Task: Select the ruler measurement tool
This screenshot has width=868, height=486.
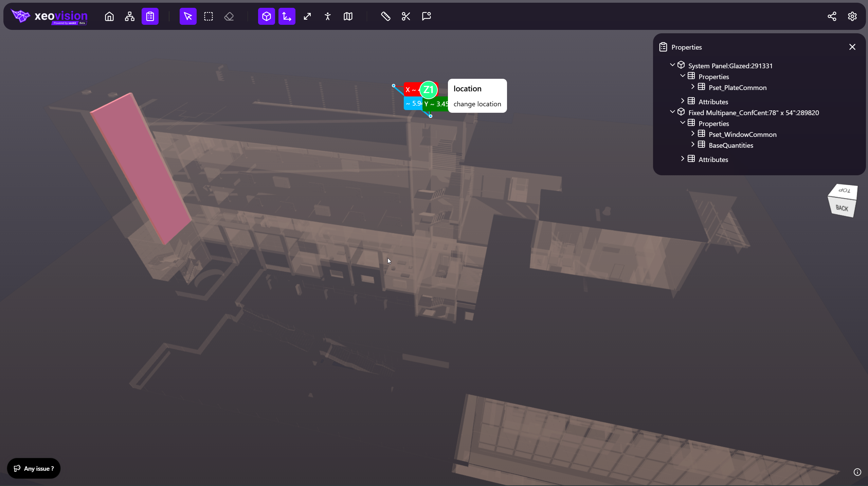Action: [385, 16]
